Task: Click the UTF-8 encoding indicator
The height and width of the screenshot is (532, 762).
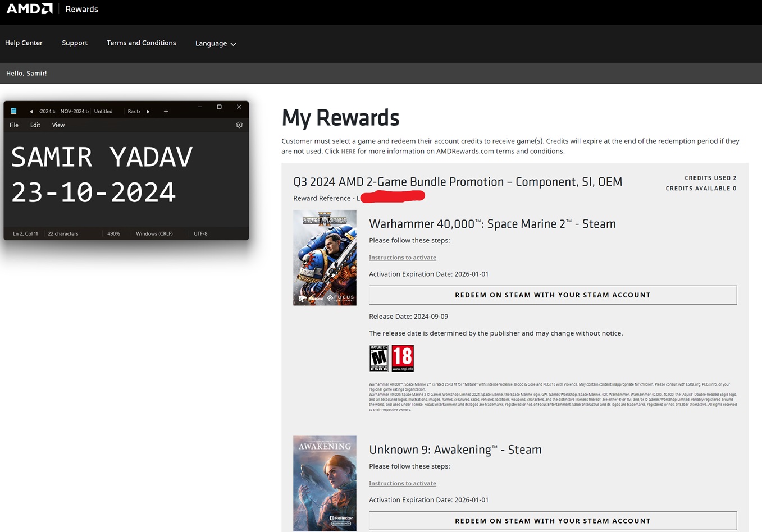Action: tap(200, 233)
